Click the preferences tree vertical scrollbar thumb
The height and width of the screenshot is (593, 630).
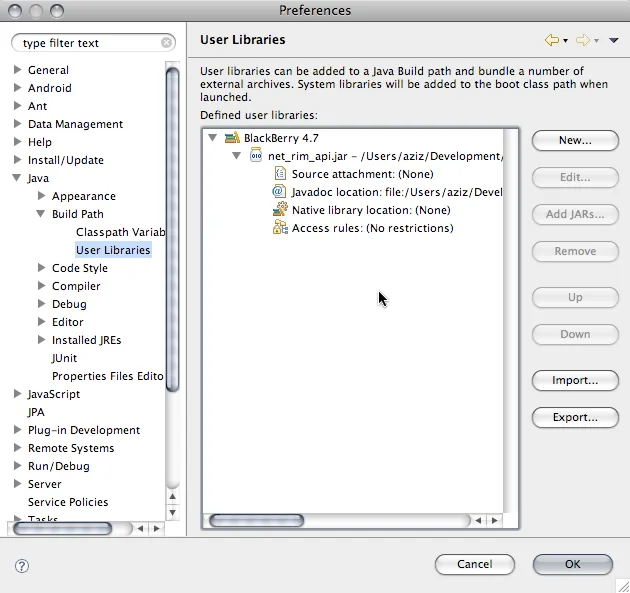tap(172, 229)
